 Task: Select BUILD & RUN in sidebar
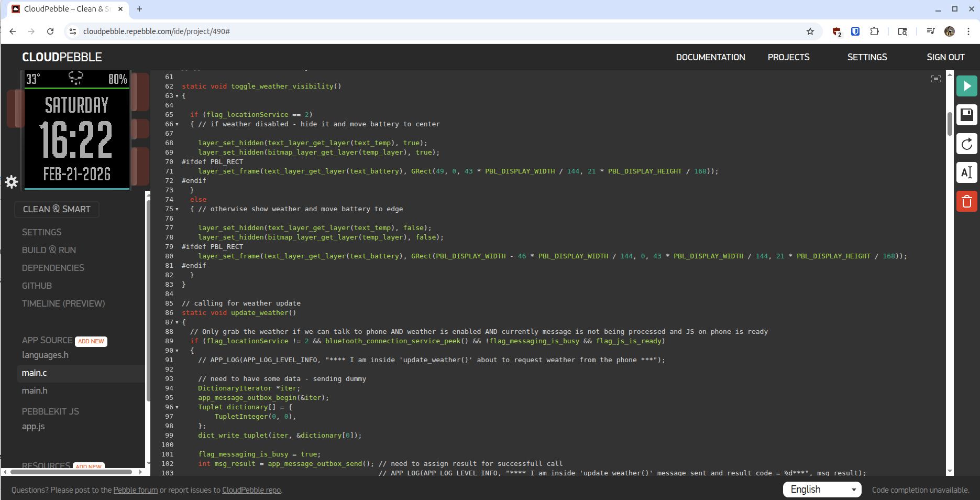(x=49, y=250)
